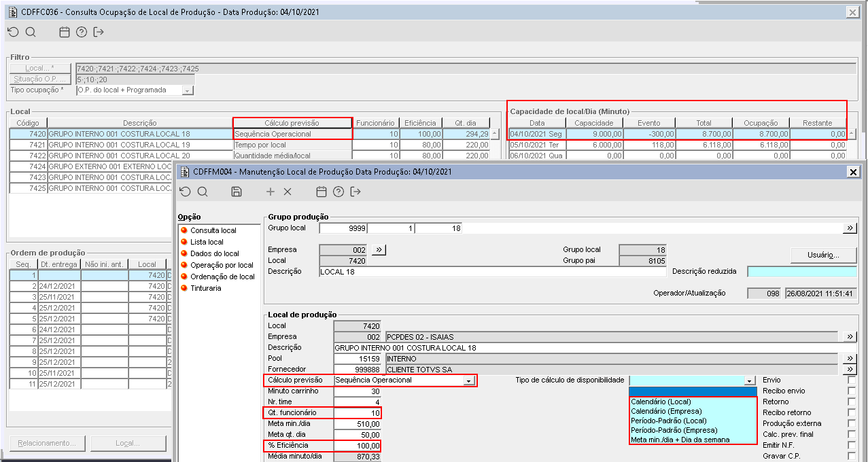Click lookup arrows at end of Grupo local row
This screenshot has width=868, height=462.
click(850, 228)
